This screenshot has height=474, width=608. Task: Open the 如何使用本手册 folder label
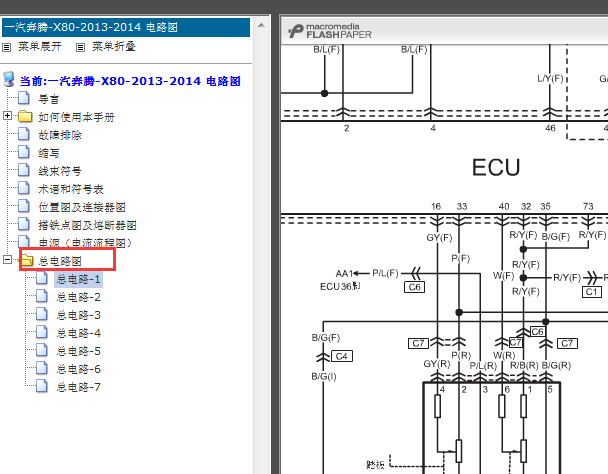[x=76, y=117]
